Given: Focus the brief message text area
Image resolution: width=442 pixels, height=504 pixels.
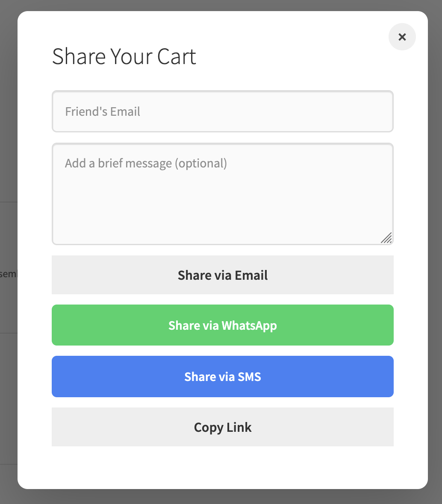Looking at the screenshot, I should tap(222, 194).
